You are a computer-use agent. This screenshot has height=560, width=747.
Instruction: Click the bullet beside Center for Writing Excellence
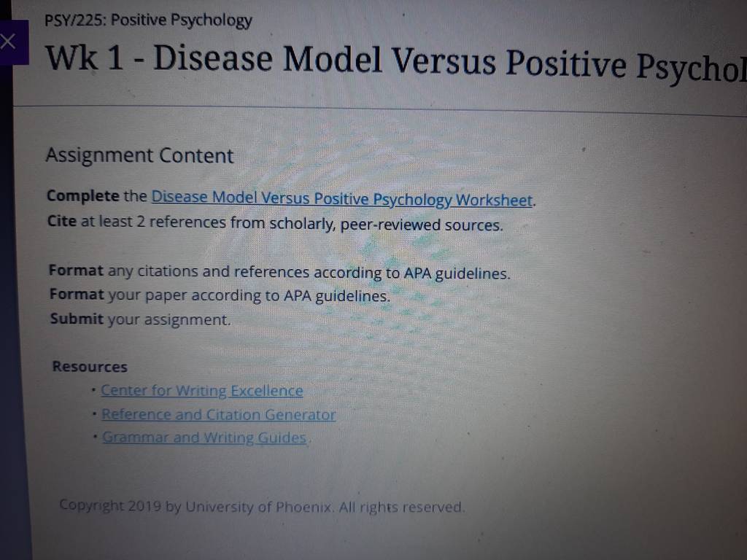pyautogui.click(x=94, y=390)
